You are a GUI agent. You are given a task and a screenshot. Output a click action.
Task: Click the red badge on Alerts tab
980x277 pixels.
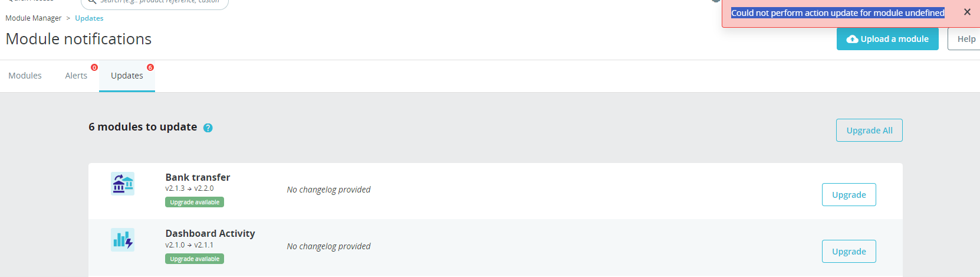tap(94, 67)
